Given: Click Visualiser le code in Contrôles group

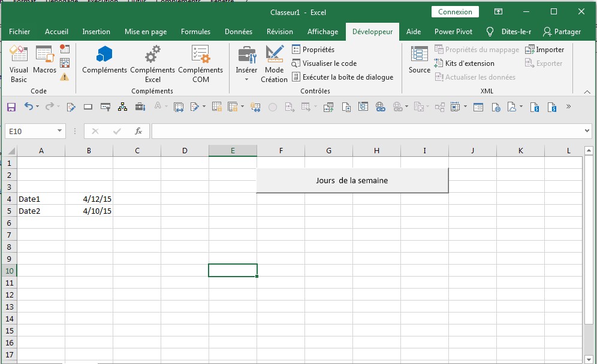Looking at the screenshot, I should coord(324,63).
